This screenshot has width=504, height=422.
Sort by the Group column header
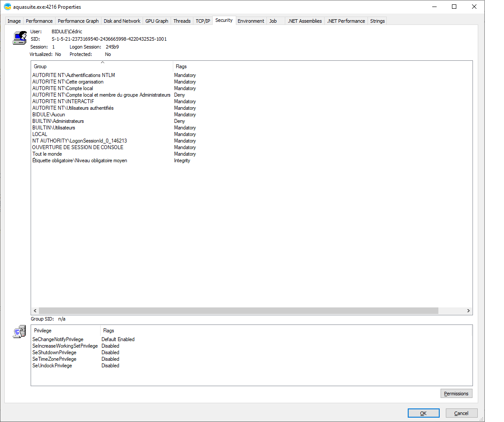(102, 66)
